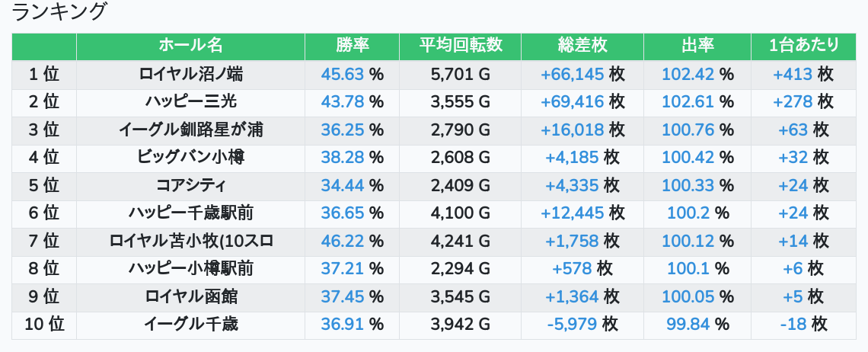Viewport: 868px width, 352px height.
Task: Select ロイヤル函館 hall name
Action: [x=190, y=296]
